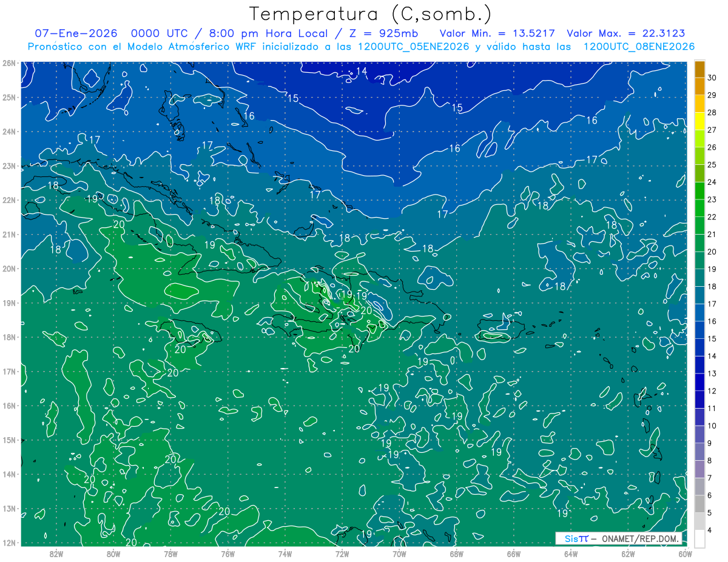Screen dimensions: 728x562
Task: Click the '20N' latitude axis label
Action: (x=8, y=269)
